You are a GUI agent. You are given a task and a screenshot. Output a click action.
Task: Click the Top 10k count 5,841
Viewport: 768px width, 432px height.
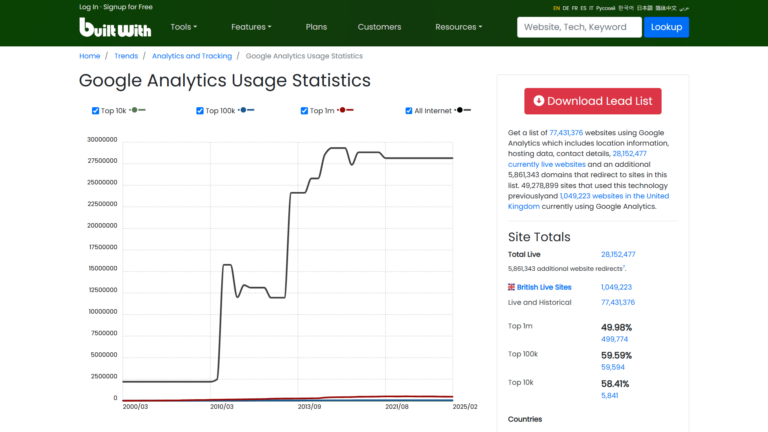pos(609,395)
